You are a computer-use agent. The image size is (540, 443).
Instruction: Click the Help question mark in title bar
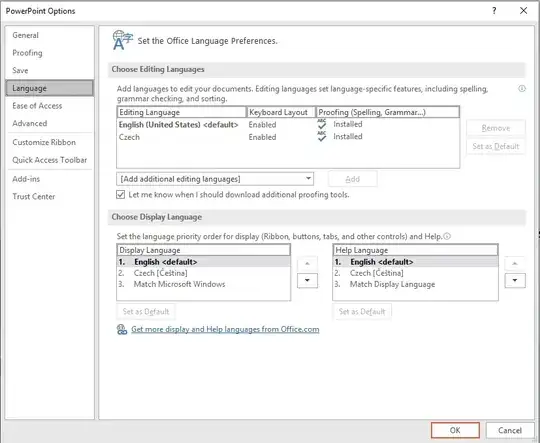pyautogui.click(x=494, y=11)
